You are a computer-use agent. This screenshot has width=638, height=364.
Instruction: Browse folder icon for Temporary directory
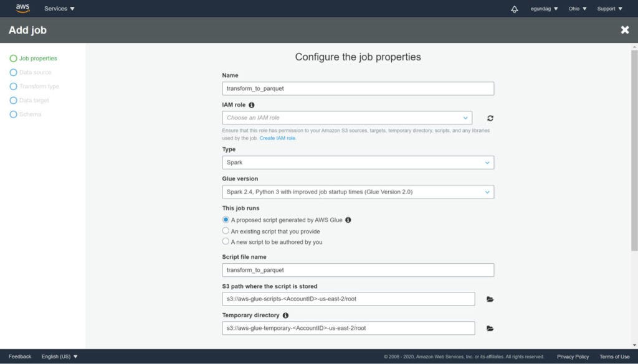(x=490, y=328)
